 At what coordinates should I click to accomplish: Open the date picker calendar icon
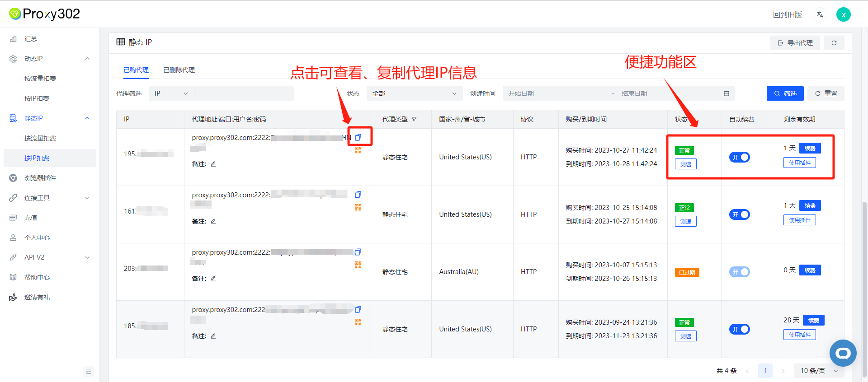click(726, 93)
